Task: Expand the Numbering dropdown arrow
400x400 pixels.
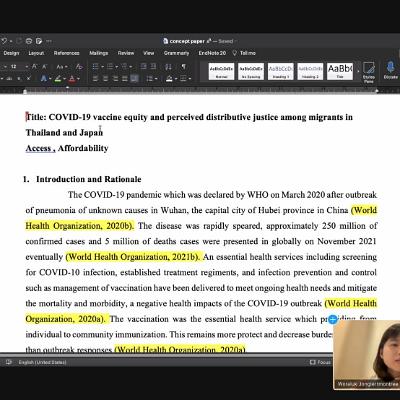Action: tap(117, 67)
